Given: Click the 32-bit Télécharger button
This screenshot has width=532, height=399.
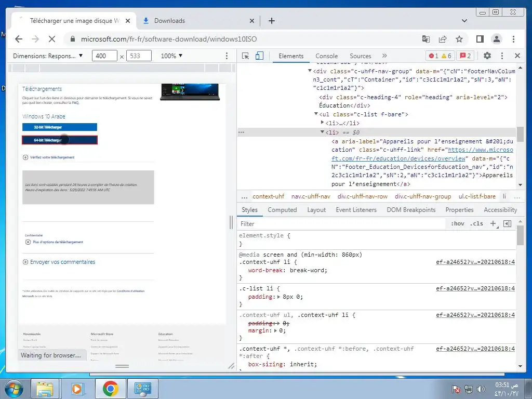Looking at the screenshot, I should (x=60, y=127).
